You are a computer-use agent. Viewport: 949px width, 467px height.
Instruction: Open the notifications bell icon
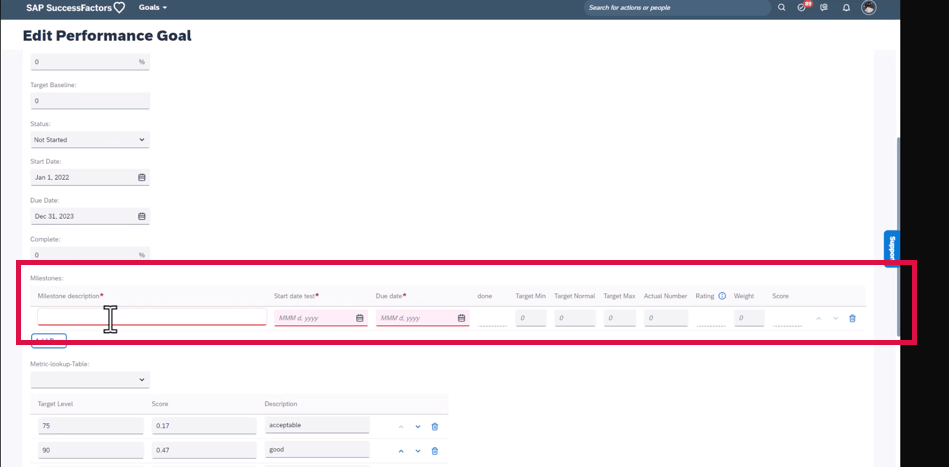coord(846,7)
